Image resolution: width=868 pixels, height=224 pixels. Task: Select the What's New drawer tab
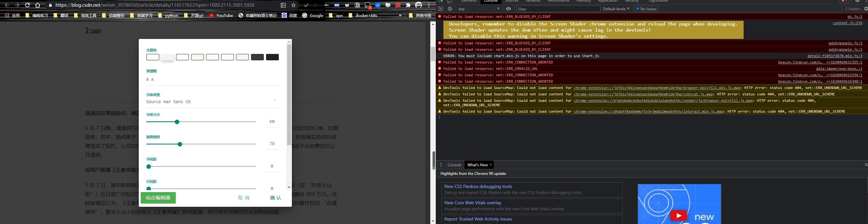[x=477, y=165]
